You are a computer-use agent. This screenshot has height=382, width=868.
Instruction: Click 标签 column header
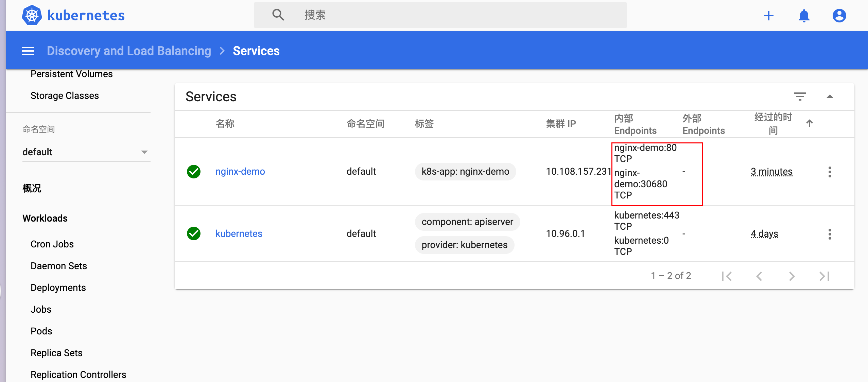424,124
